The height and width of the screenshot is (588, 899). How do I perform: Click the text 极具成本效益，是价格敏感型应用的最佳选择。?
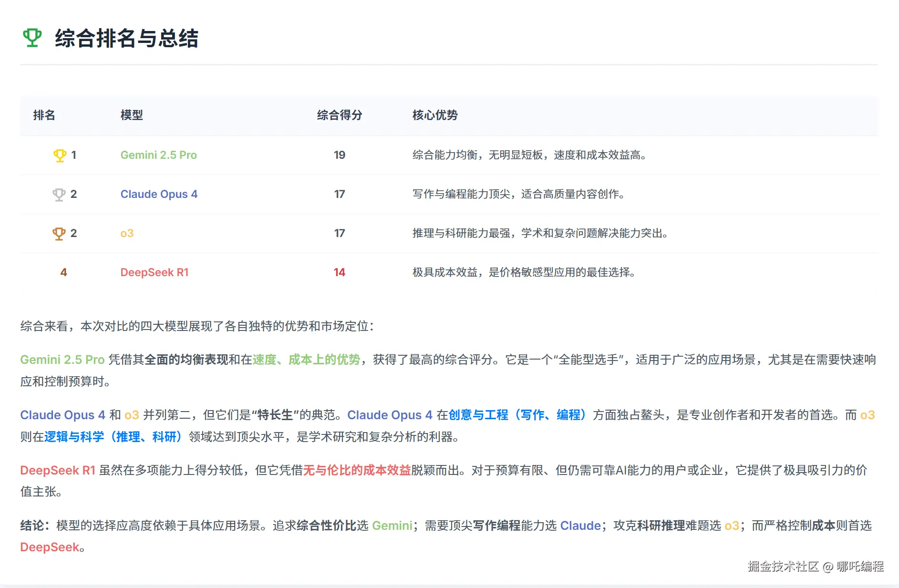point(525,272)
